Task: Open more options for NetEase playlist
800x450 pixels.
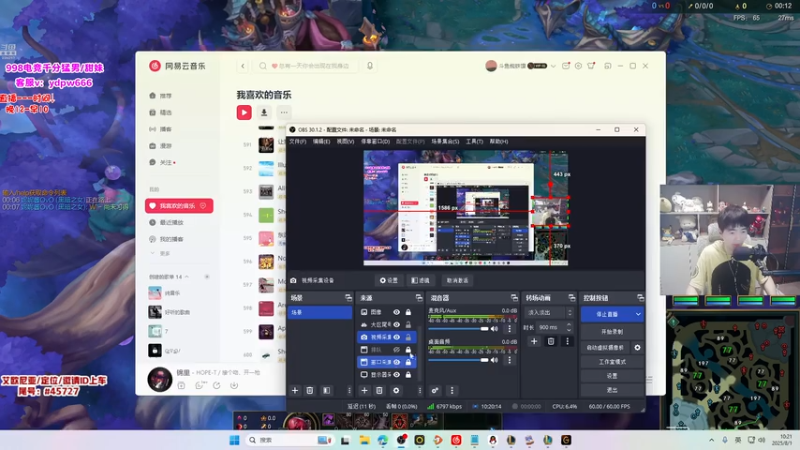Action: point(284,112)
